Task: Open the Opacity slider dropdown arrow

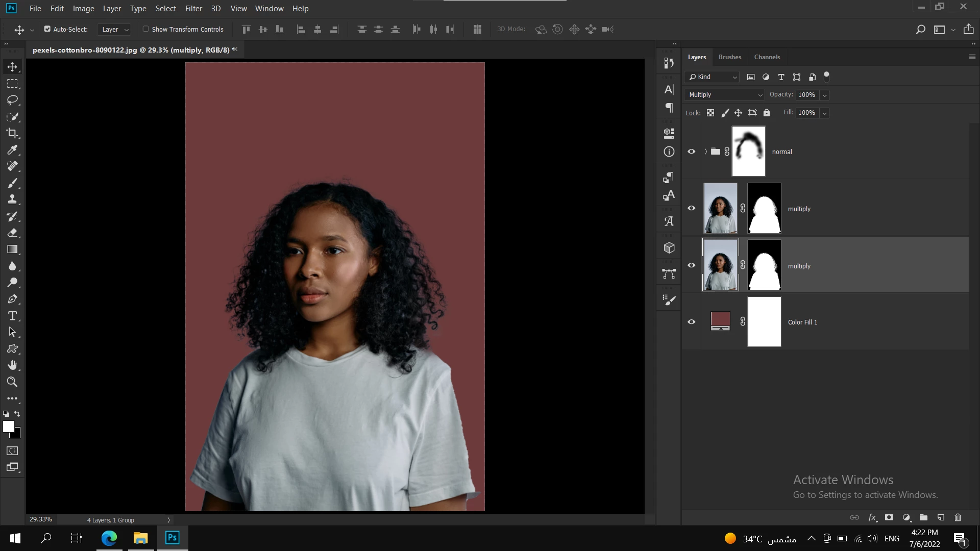Action: tap(824, 95)
